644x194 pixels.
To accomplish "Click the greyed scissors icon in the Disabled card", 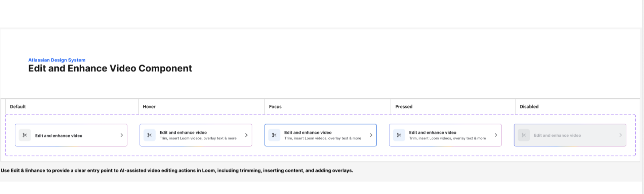I will coord(524,135).
